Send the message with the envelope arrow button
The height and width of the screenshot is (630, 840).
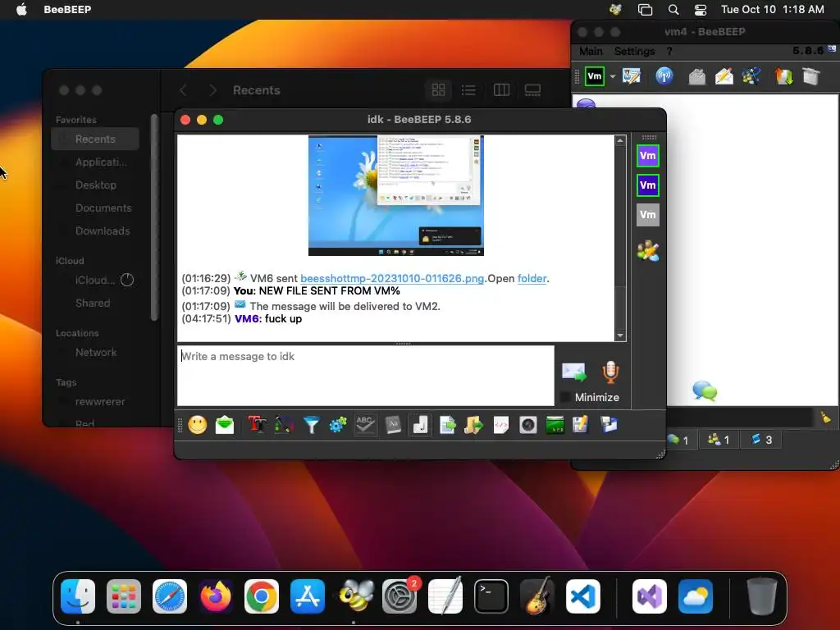573,372
